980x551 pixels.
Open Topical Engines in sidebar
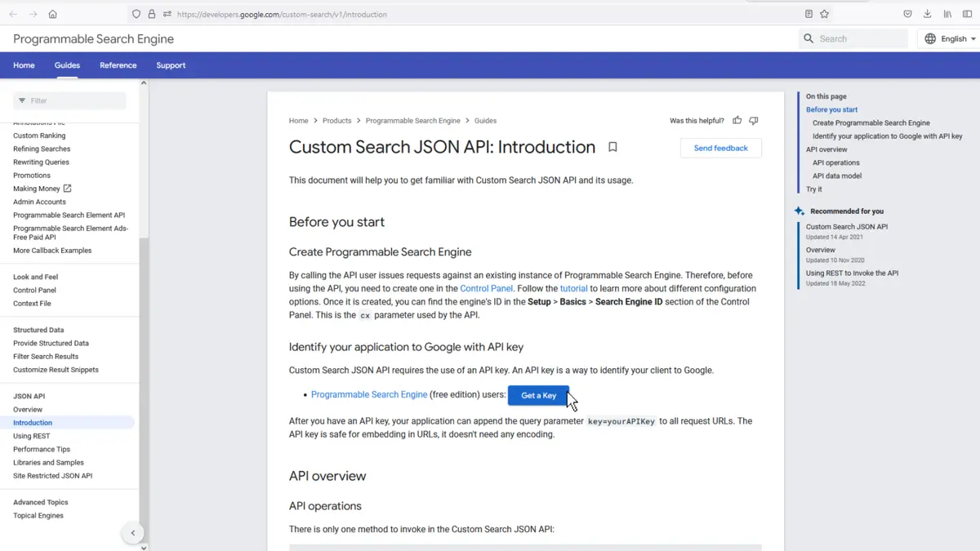[x=38, y=515]
